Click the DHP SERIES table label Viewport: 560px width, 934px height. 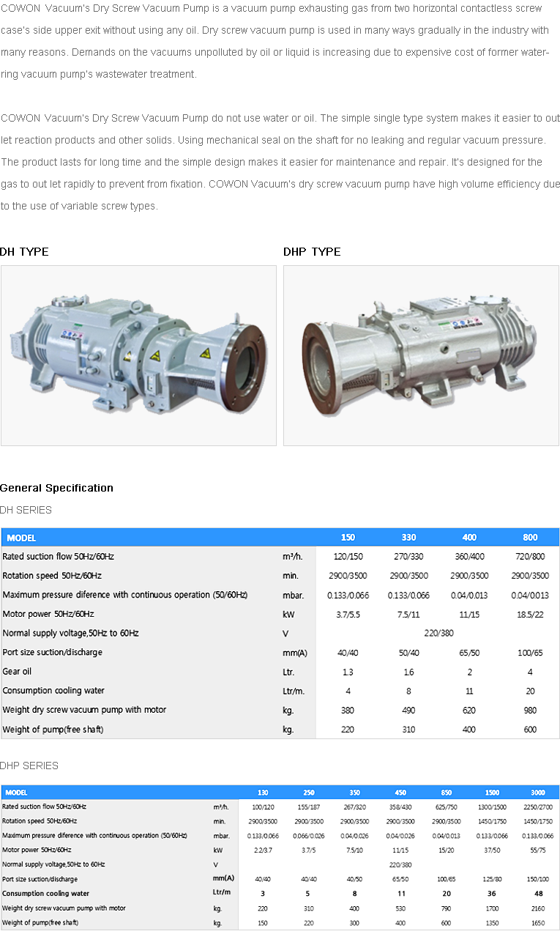pos(29,766)
